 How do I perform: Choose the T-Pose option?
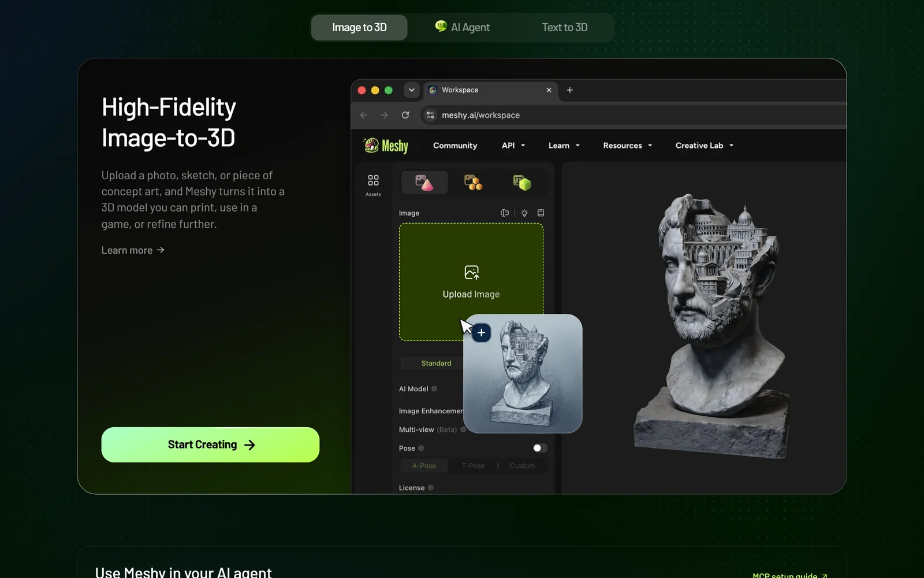(473, 466)
